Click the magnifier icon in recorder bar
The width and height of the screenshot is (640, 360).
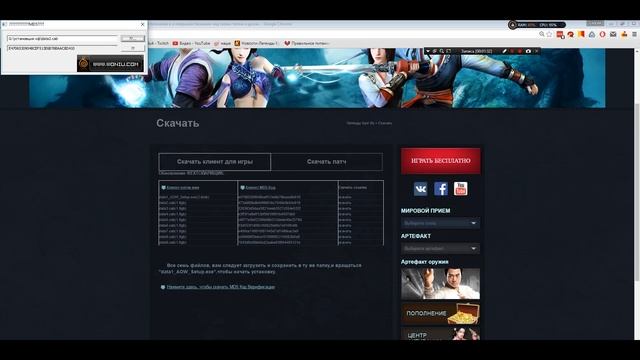pyautogui.click(x=442, y=51)
